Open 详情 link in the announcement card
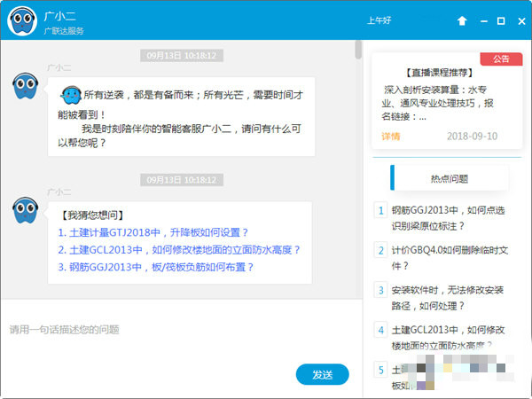The height and width of the screenshot is (399, 532). tap(390, 136)
